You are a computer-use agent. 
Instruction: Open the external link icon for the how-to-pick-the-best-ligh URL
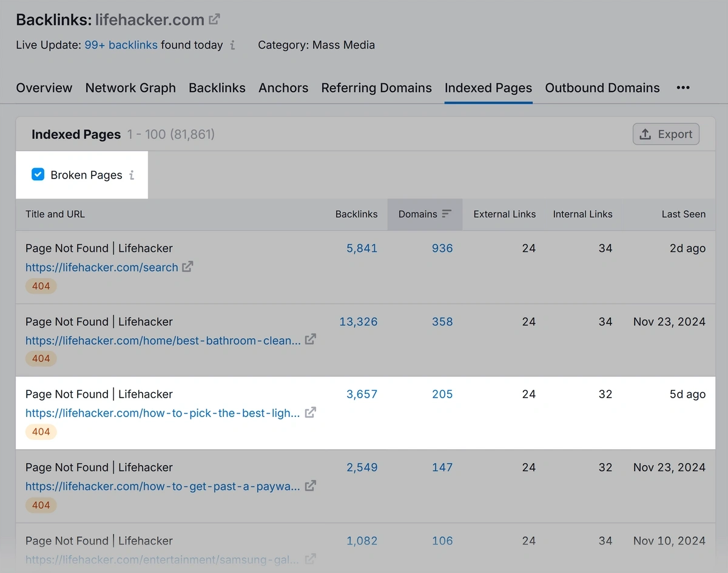click(310, 412)
